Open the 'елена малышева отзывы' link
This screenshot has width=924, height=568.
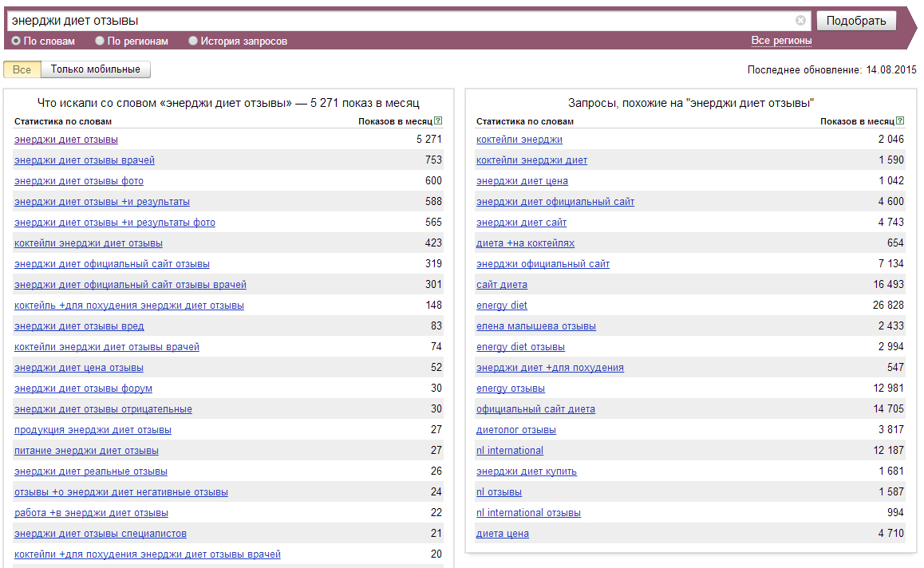(536, 326)
